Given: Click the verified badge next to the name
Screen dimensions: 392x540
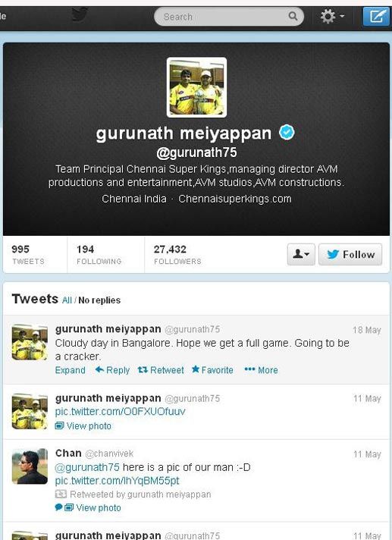Looking at the screenshot, I should 287,133.
